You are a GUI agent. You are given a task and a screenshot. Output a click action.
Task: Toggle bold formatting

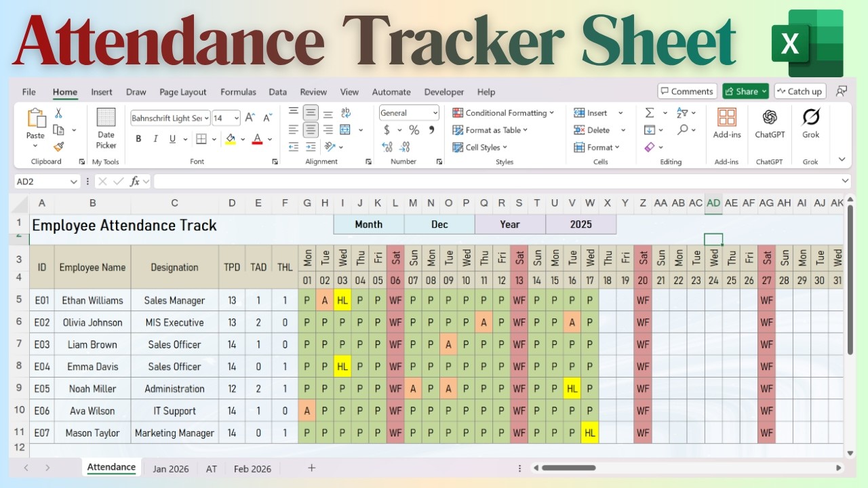pyautogui.click(x=138, y=139)
